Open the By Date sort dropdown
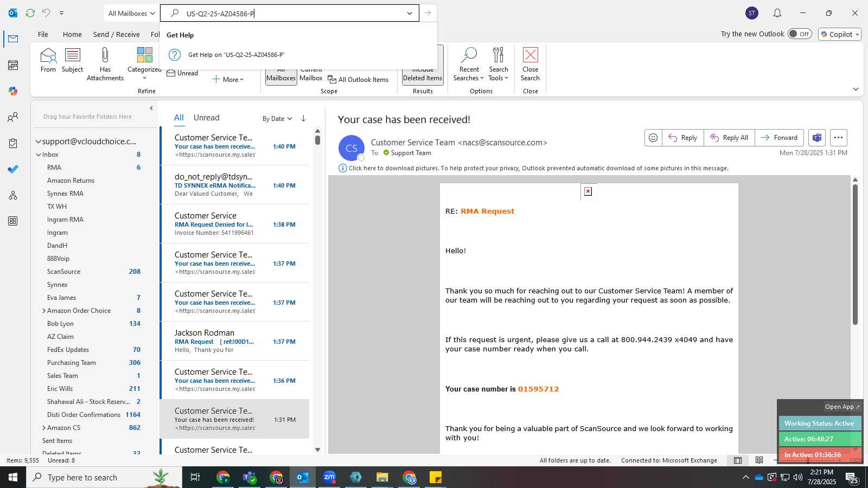The image size is (868, 488). point(277,119)
